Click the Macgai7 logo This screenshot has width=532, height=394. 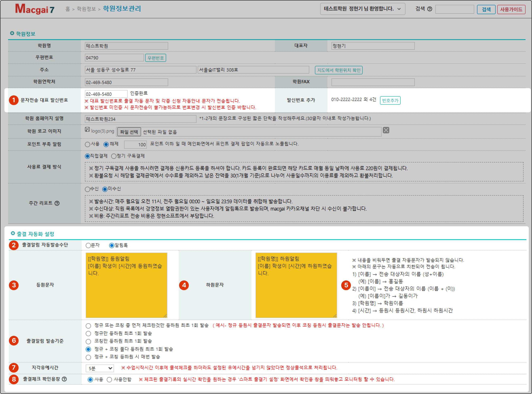(35, 9)
